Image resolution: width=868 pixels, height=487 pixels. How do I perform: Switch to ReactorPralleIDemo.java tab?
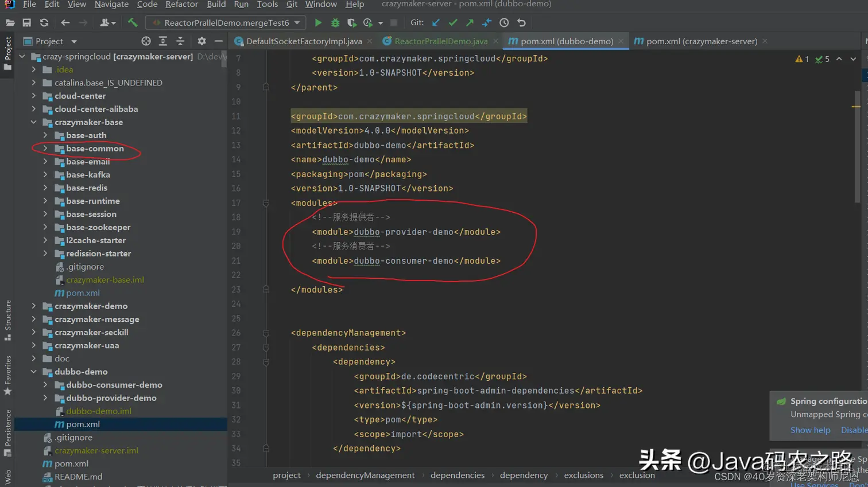tap(441, 41)
